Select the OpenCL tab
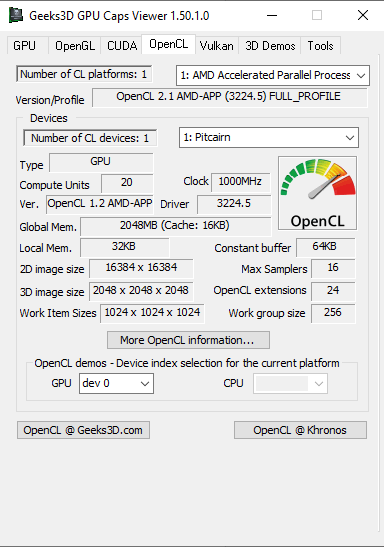 [x=168, y=44]
